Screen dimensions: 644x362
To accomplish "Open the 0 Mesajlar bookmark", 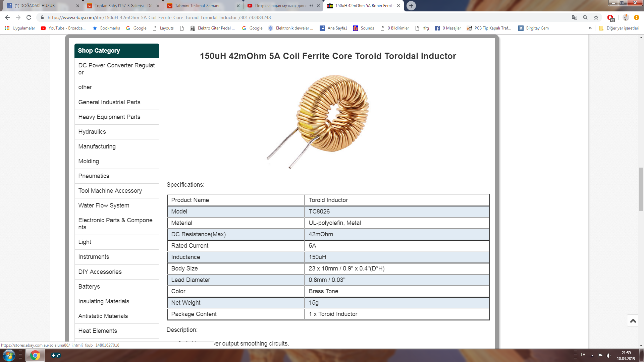I will point(448,28).
